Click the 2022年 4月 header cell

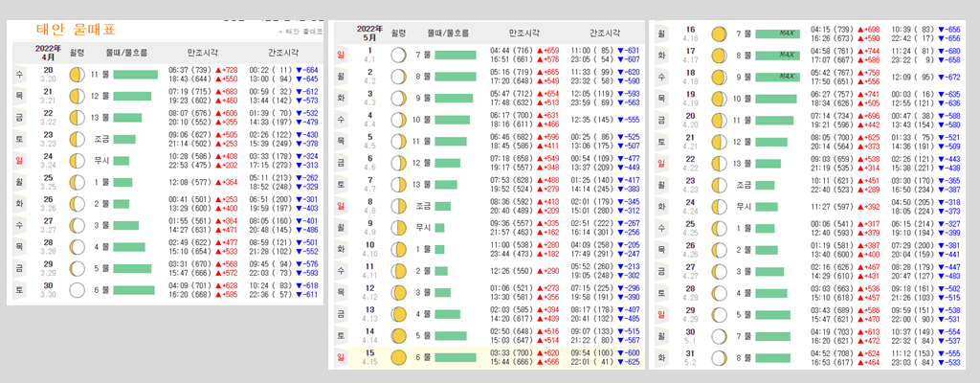48,53
